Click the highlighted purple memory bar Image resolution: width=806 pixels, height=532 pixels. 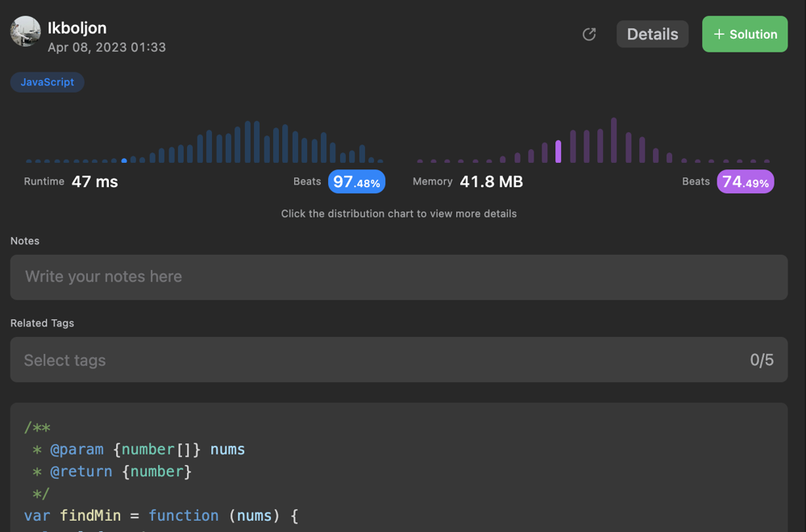point(559,152)
